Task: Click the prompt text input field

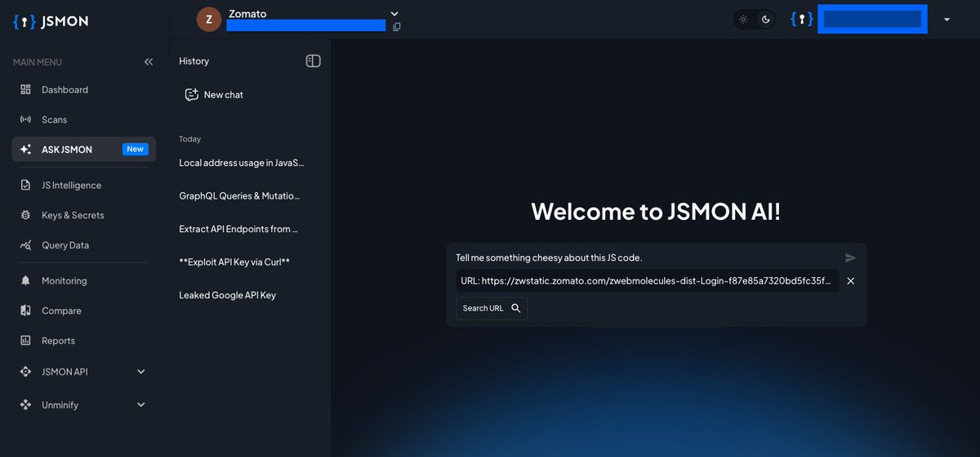Action: [645, 258]
